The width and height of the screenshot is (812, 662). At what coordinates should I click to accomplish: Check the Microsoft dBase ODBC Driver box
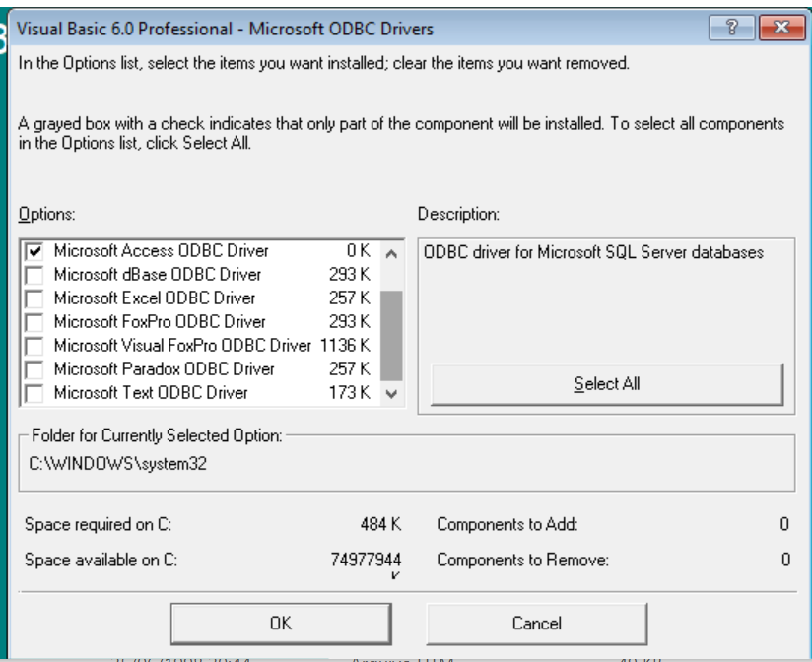(x=34, y=275)
